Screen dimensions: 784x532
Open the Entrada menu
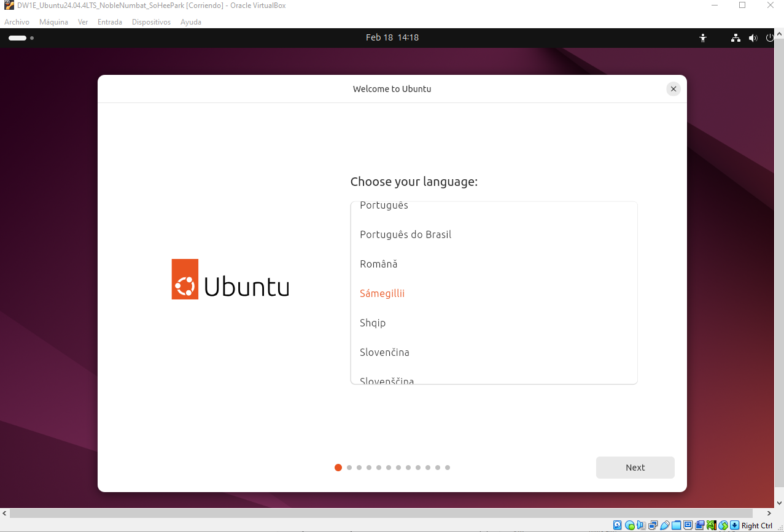(110, 22)
